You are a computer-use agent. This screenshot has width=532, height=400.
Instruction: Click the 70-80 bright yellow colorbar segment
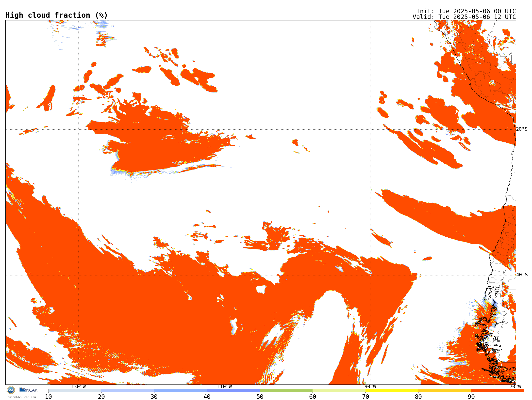392,391
